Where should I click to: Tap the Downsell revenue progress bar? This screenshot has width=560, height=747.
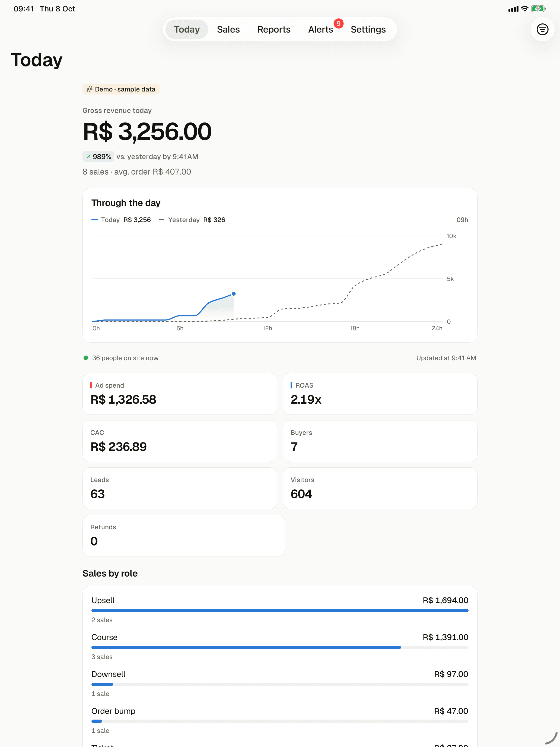pyautogui.click(x=280, y=684)
